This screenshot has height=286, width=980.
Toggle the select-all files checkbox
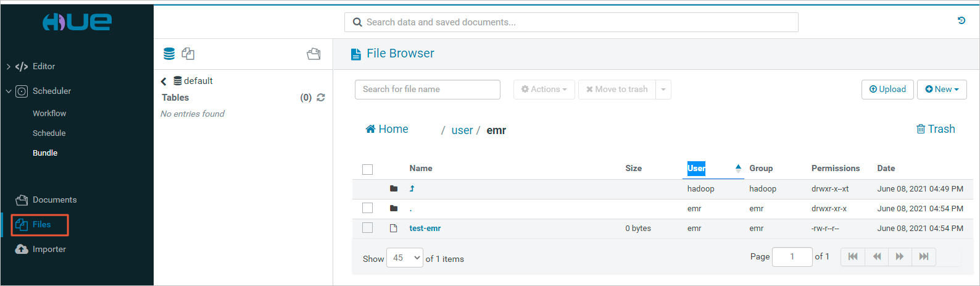coord(368,169)
